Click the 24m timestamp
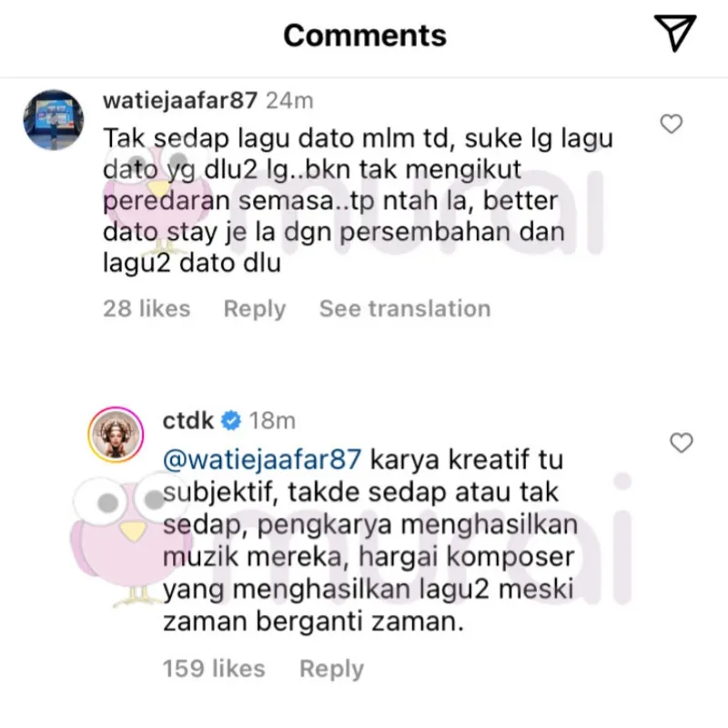Viewport: 728px width, 728px height. click(289, 101)
